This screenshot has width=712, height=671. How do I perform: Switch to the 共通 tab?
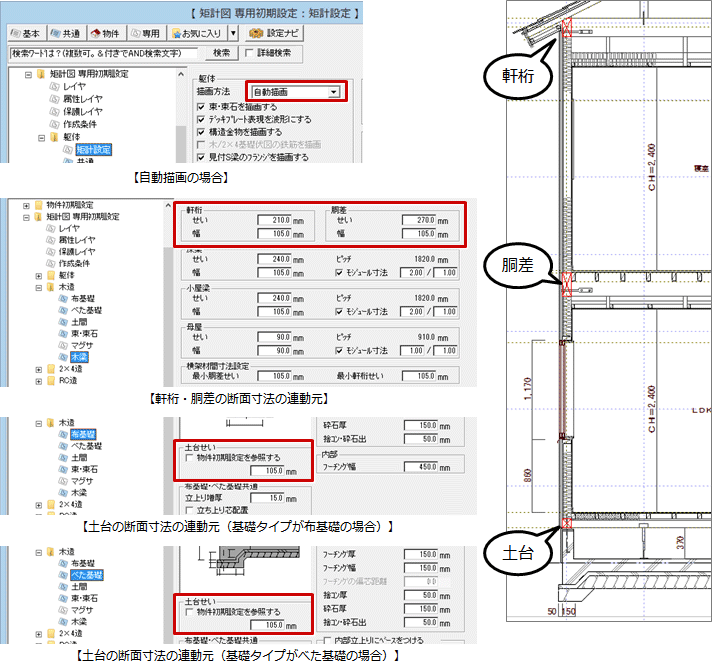click(65, 34)
